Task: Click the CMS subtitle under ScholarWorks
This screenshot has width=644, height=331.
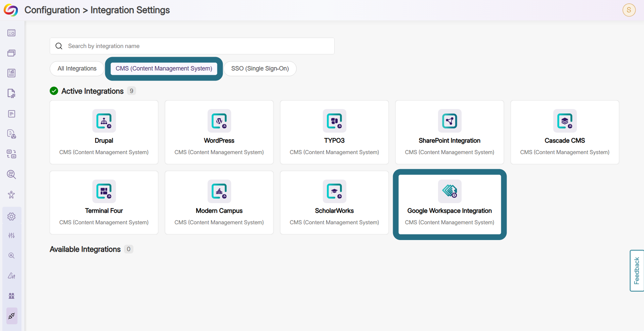Action: [x=334, y=223]
